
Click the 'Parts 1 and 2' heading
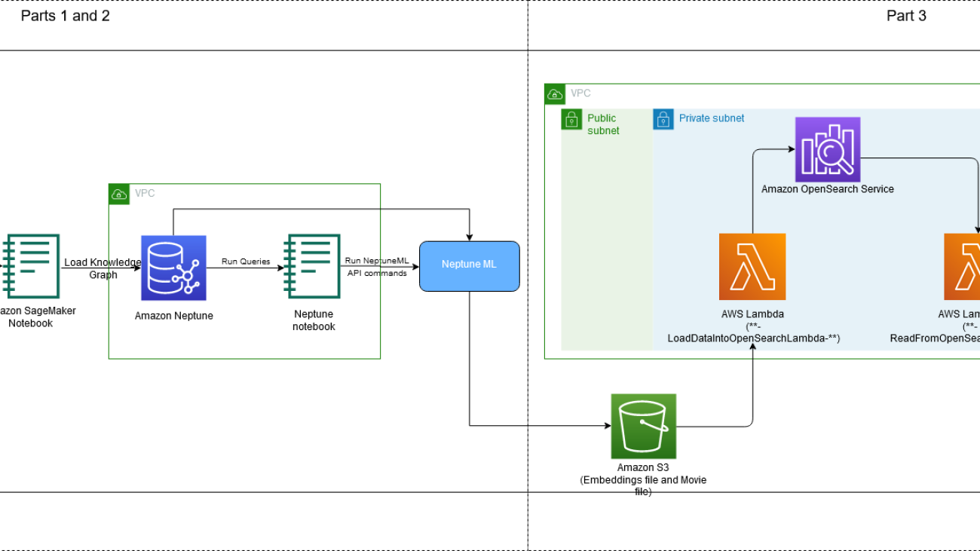65,16
